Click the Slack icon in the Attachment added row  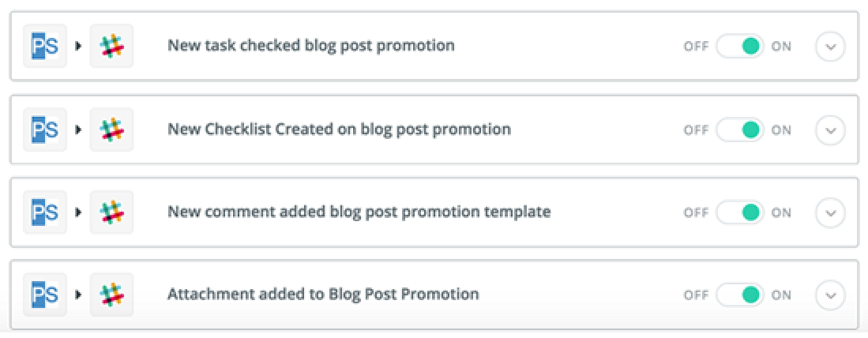pyautogui.click(x=112, y=295)
